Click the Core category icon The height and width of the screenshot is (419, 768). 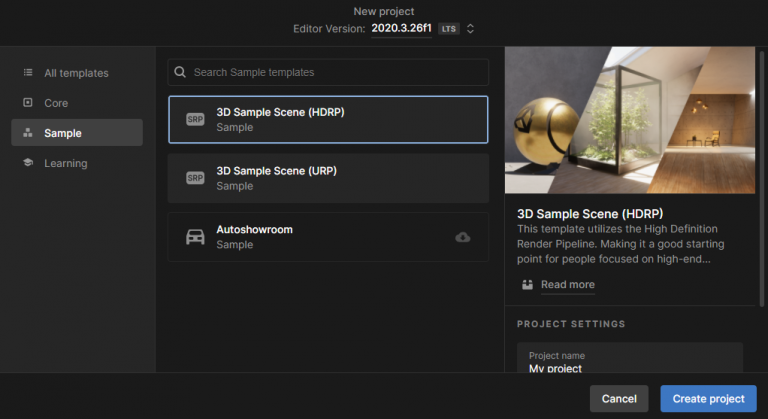[x=27, y=103]
